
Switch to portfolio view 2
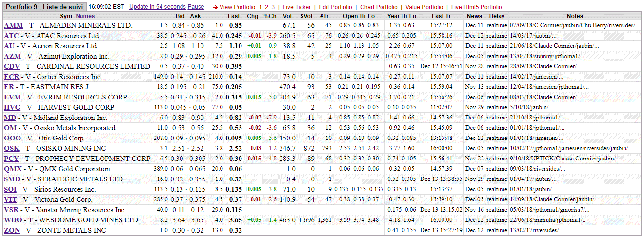266,7
